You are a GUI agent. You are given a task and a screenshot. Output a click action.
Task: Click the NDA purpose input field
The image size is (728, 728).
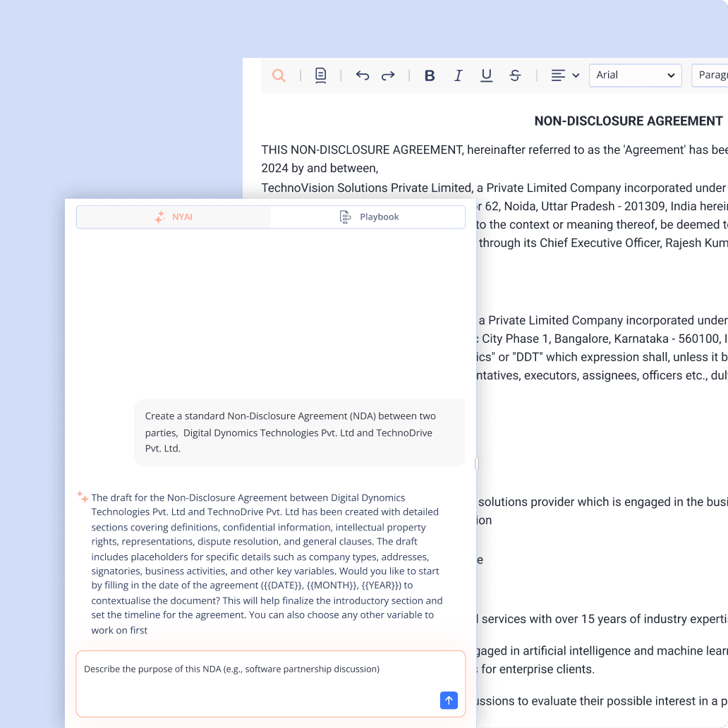coord(271,684)
